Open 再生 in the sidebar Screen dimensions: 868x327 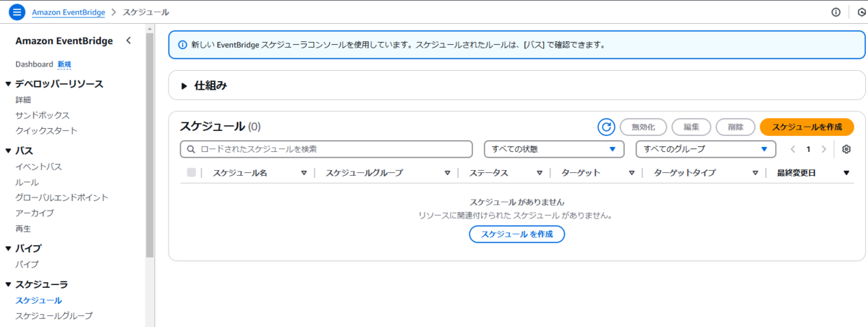click(23, 229)
